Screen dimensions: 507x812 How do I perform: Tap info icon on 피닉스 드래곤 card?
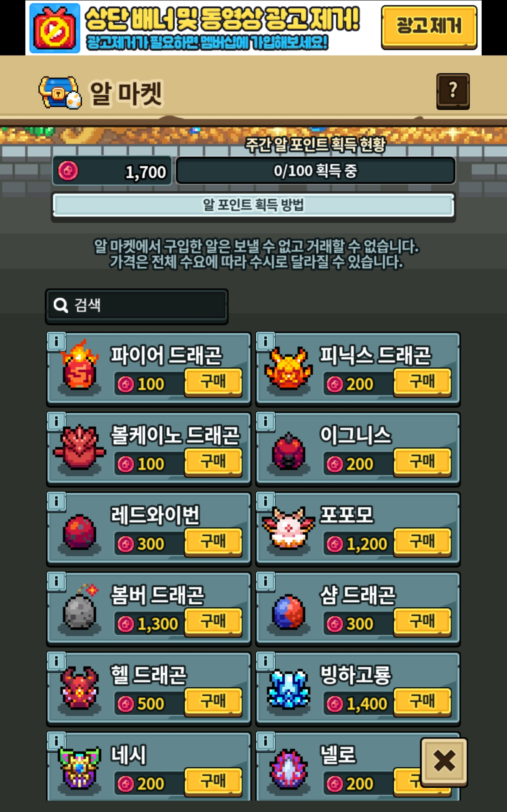coord(266,342)
